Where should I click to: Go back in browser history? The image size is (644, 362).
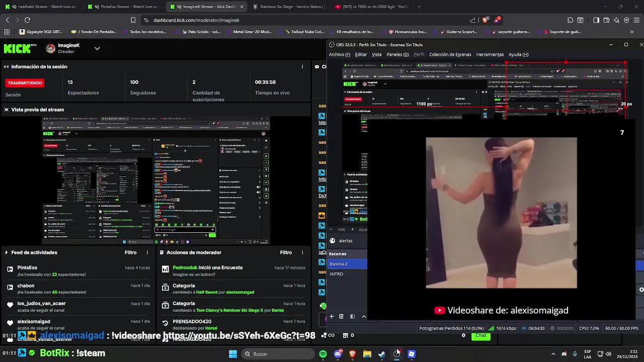tap(8, 20)
